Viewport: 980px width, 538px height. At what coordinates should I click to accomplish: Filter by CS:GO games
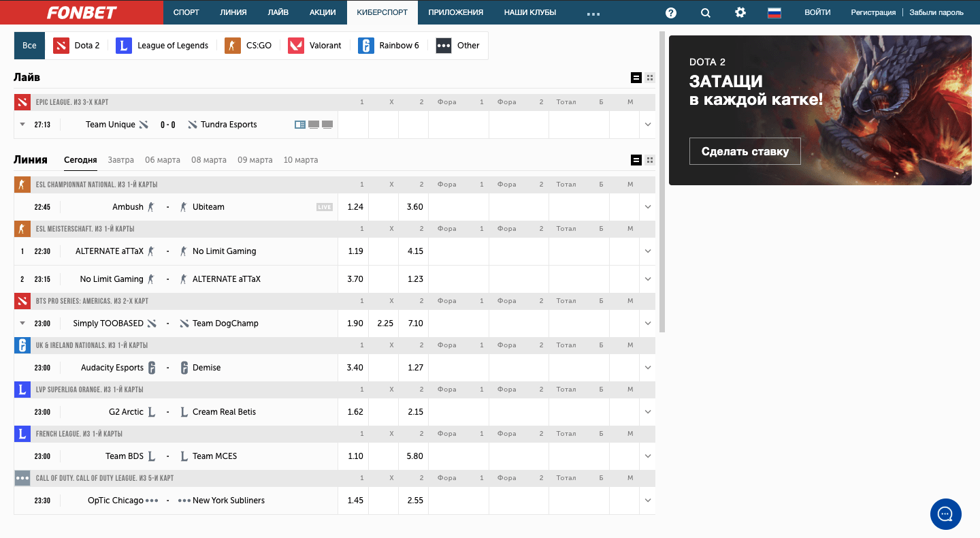coord(248,46)
